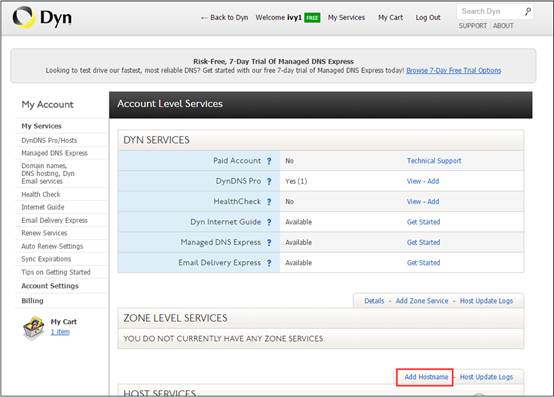Open My Cart in the top bar
Image resolution: width=554 pixels, height=397 pixels.
pos(390,18)
